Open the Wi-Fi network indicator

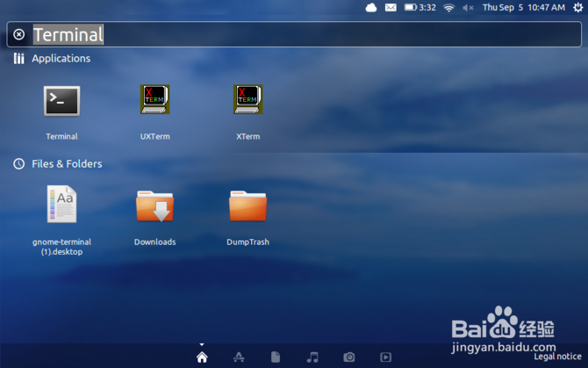[x=448, y=8]
